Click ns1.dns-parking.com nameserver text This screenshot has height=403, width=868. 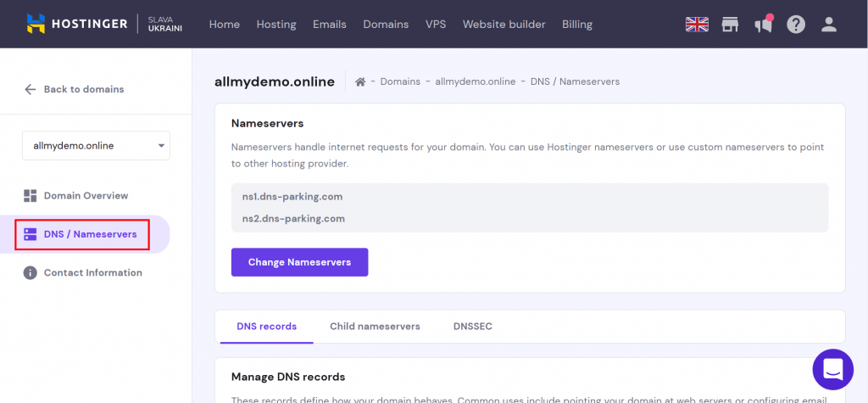(292, 197)
